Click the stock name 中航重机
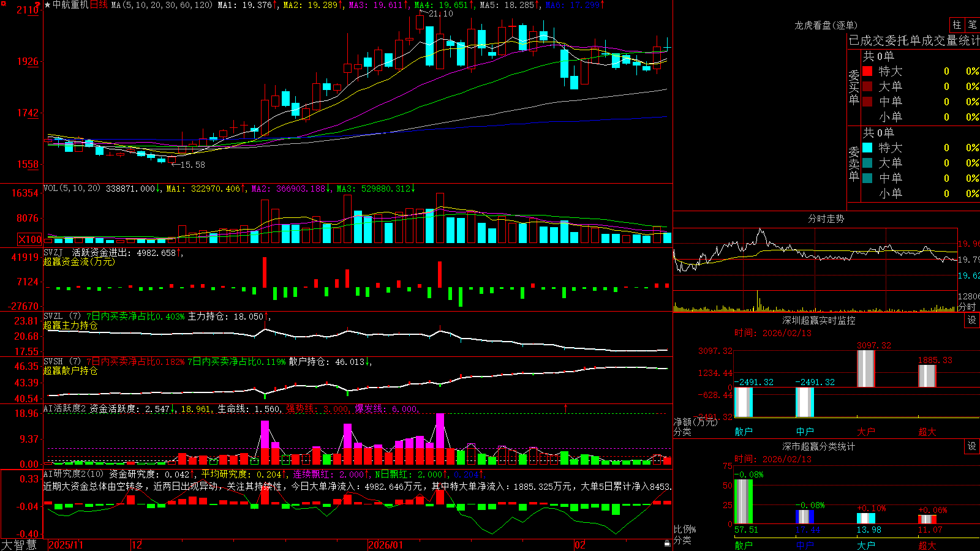980x551 pixels. point(70,5)
